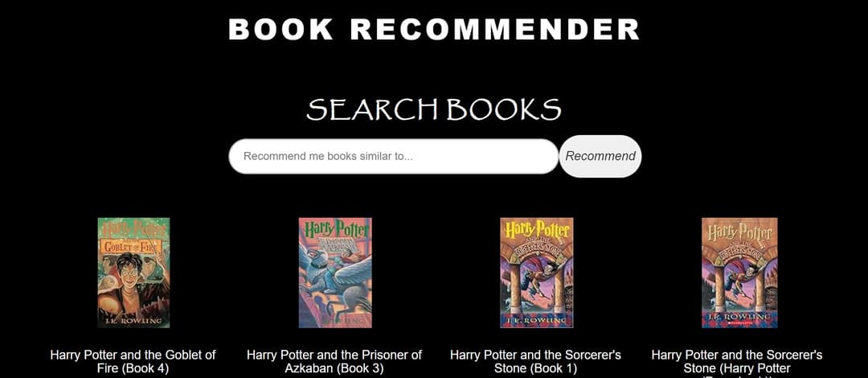Click the Sorcerer's Stone (Book 1) title text

click(536, 361)
